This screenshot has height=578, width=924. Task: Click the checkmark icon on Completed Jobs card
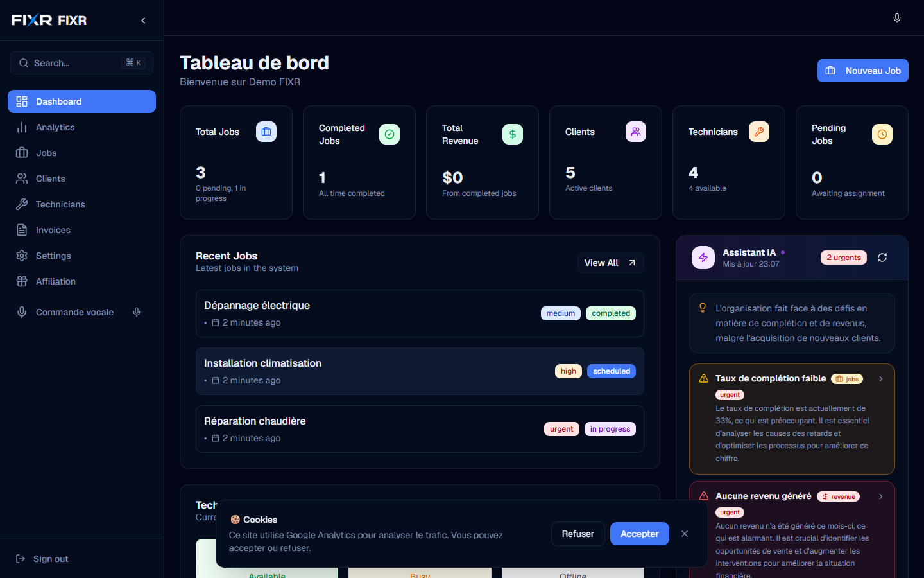coord(389,134)
